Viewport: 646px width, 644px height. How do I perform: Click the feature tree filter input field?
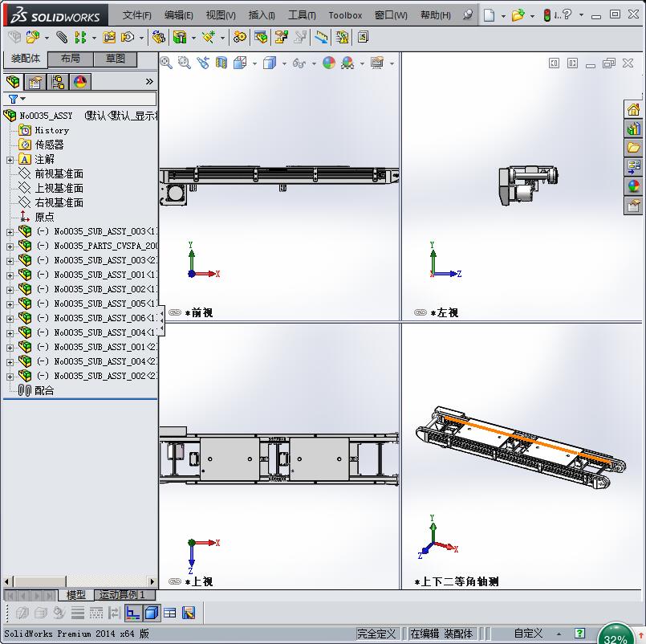click(x=89, y=99)
